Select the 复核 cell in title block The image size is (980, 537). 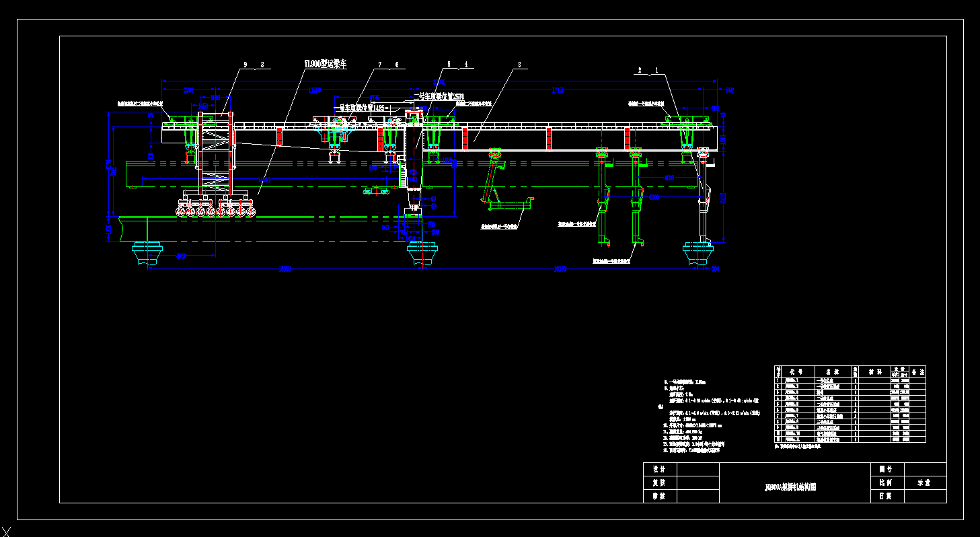(x=658, y=482)
